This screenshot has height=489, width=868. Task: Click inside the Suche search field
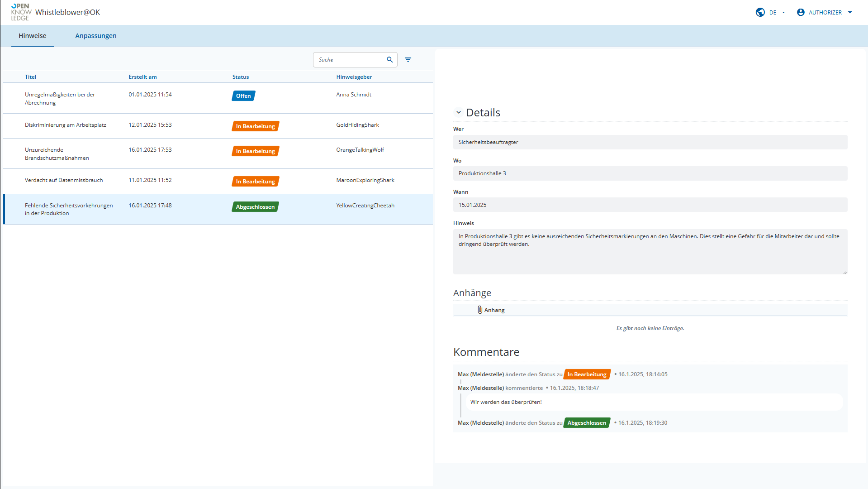[349, 60]
